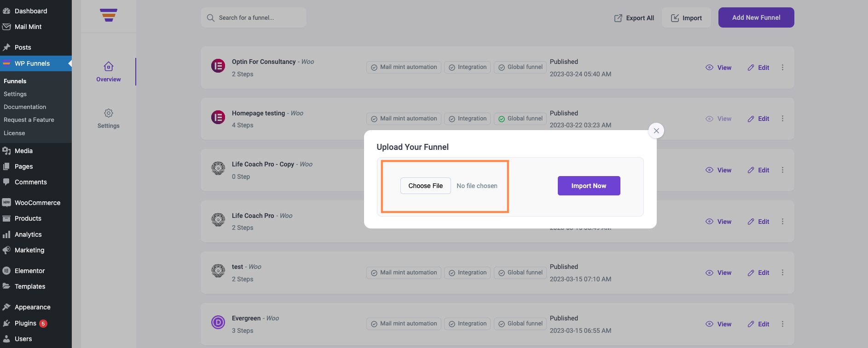Click Export All button
The image size is (868, 348).
point(634,18)
